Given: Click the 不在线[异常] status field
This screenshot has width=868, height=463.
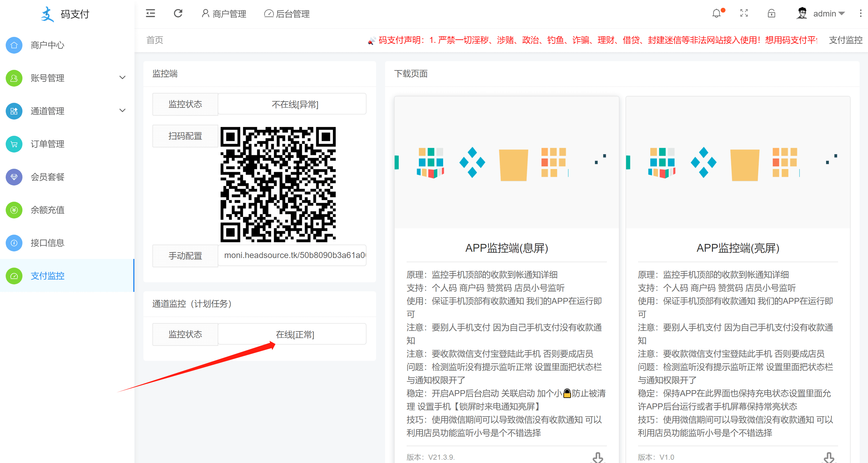Looking at the screenshot, I should tap(292, 104).
